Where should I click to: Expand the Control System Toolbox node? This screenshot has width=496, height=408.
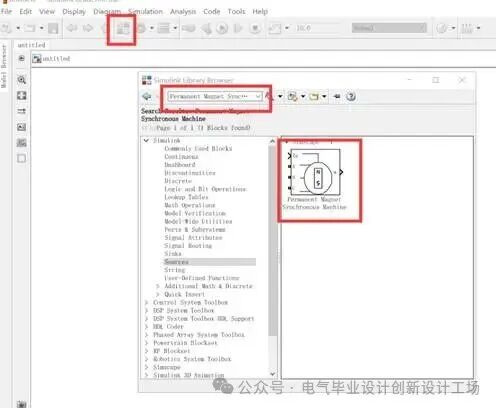(146, 303)
